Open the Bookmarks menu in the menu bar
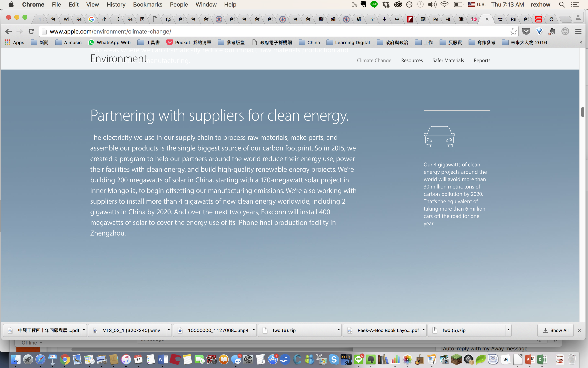The height and width of the screenshot is (368, 588). 147,5
